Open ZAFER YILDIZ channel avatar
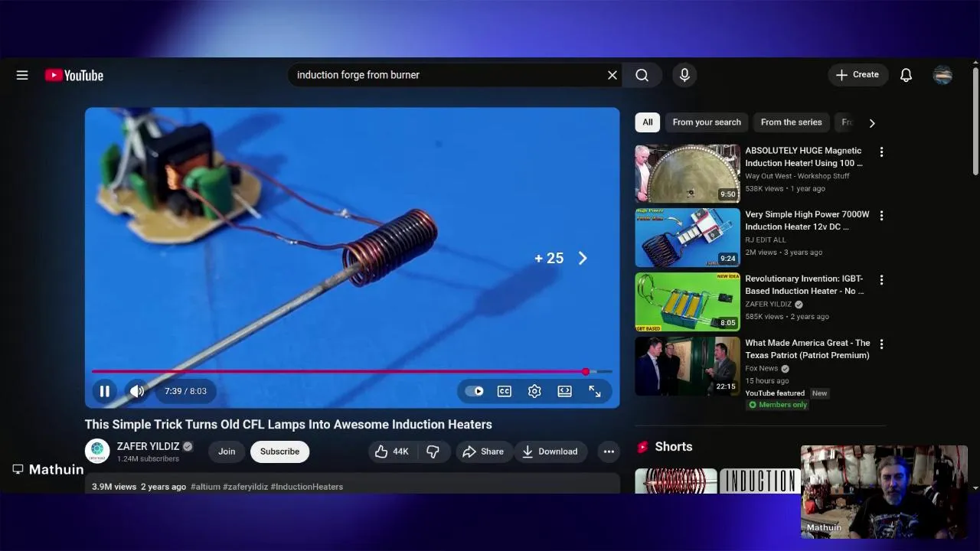The width and height of the screenshot is (980, 551). point(97,452)
